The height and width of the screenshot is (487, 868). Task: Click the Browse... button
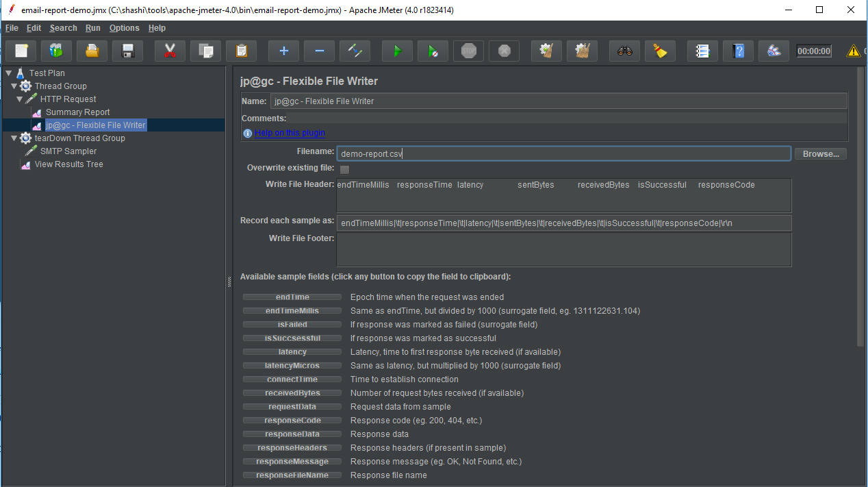click(820, 154)
